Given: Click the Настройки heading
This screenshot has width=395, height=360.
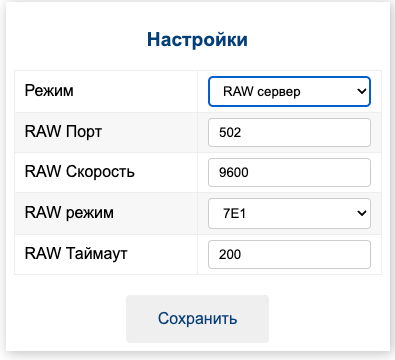Looking at the screenshot, I should [x=197, y=39].
